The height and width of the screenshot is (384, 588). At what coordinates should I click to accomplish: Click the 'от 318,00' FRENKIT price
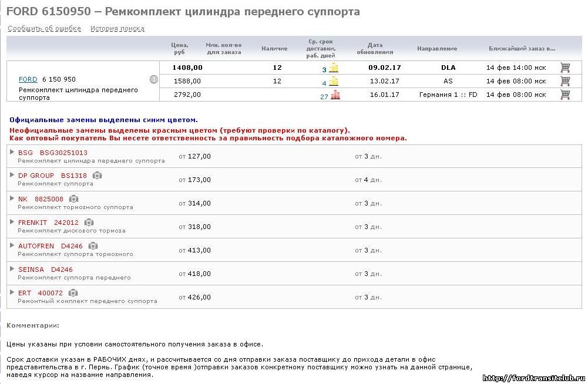(194, 227)
